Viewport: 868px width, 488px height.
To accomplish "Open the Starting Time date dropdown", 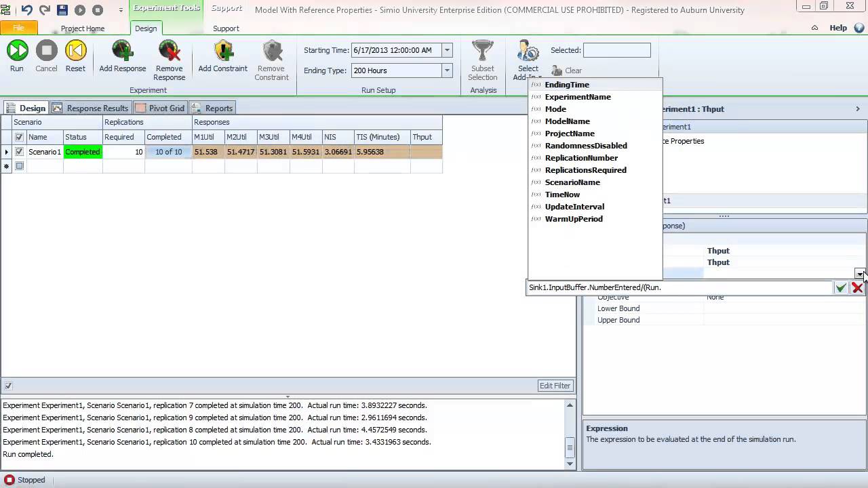I will click(447, 50).
